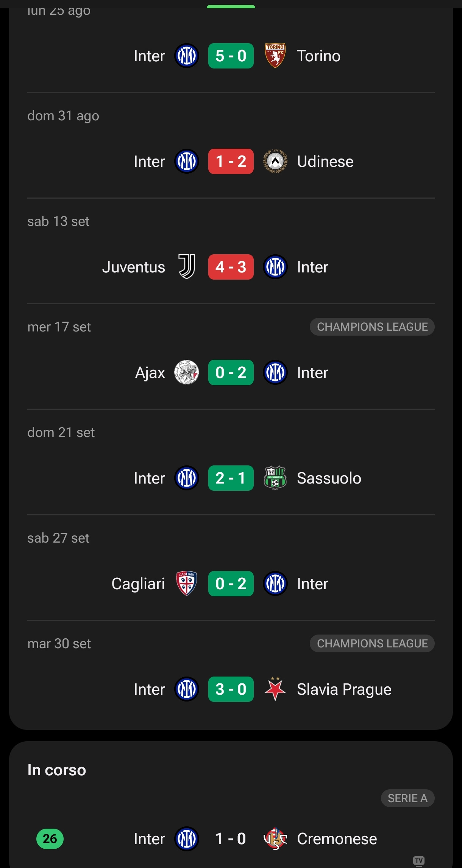The image size is (462, 868).
Task: Tap the Cremonese club crest
Action: tap(275, 838)
